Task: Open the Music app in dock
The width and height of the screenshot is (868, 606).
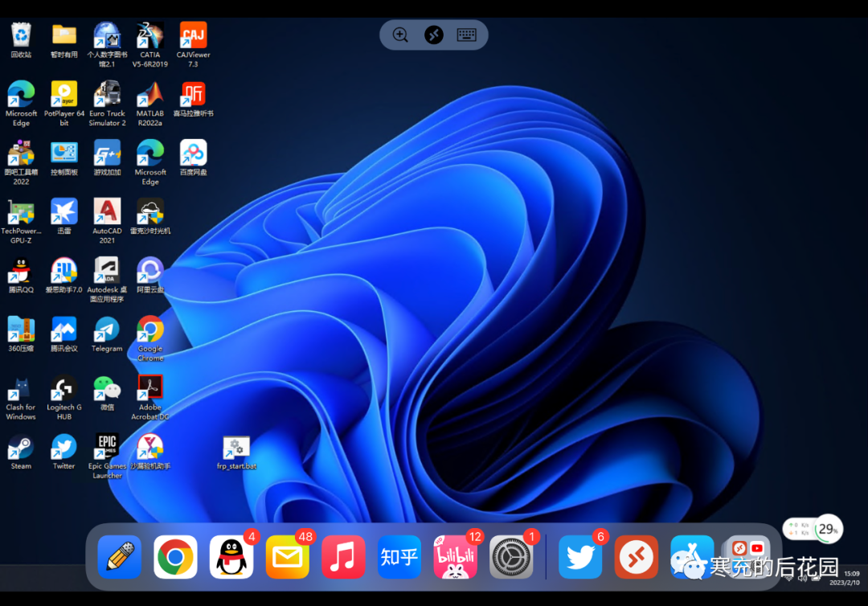Action: [x=343, y=557]
